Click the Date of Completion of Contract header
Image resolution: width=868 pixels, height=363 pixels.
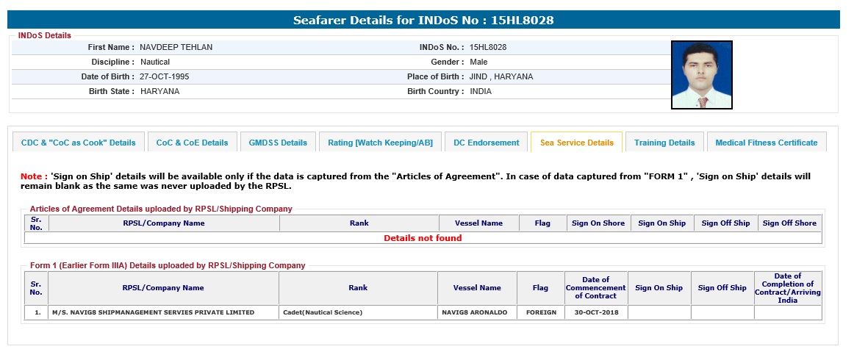point(787,288)
